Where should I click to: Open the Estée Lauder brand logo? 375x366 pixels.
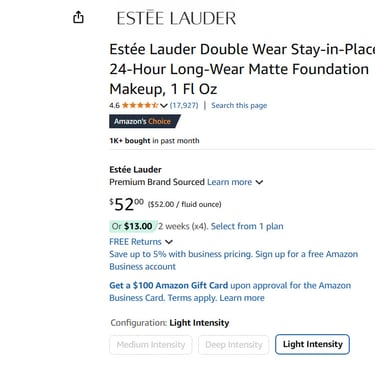coord(176,18)
